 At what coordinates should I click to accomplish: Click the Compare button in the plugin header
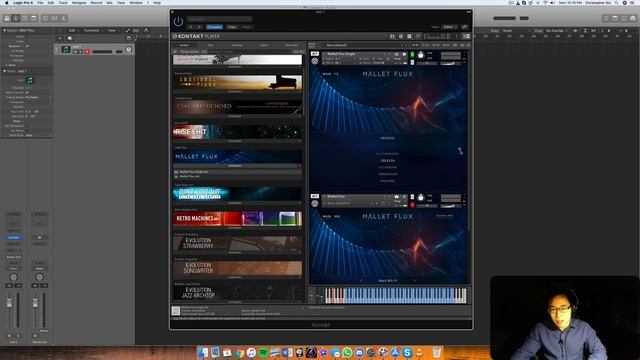pos(214,27)
